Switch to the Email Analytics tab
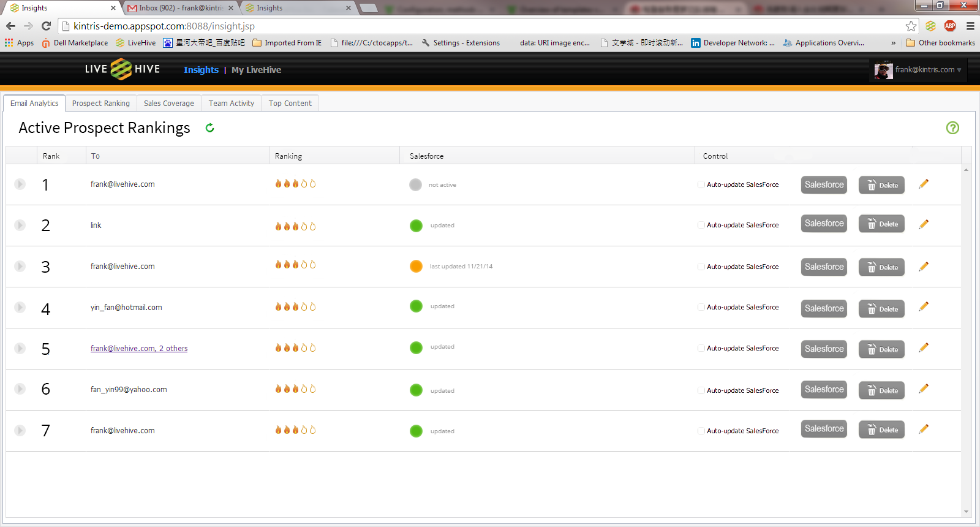The width and height of the screenshot is (980, 527). (34, 103)
